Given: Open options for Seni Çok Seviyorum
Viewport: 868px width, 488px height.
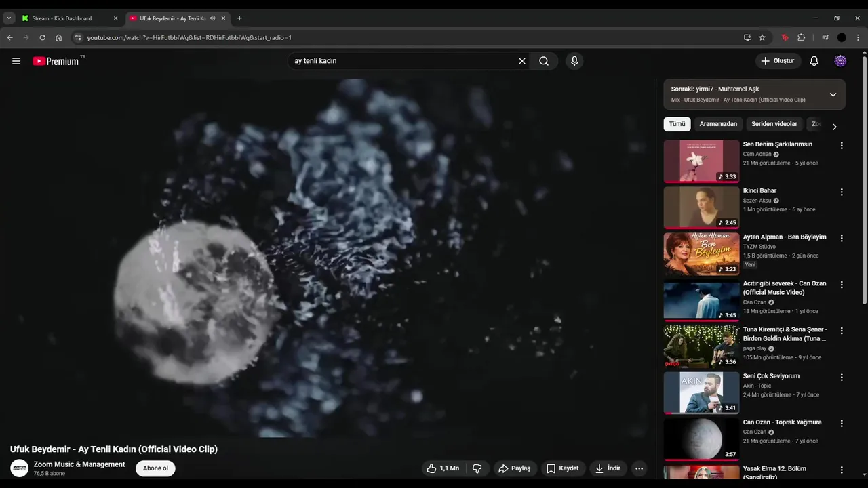Looking at the screenshot, I should (842, 378).
